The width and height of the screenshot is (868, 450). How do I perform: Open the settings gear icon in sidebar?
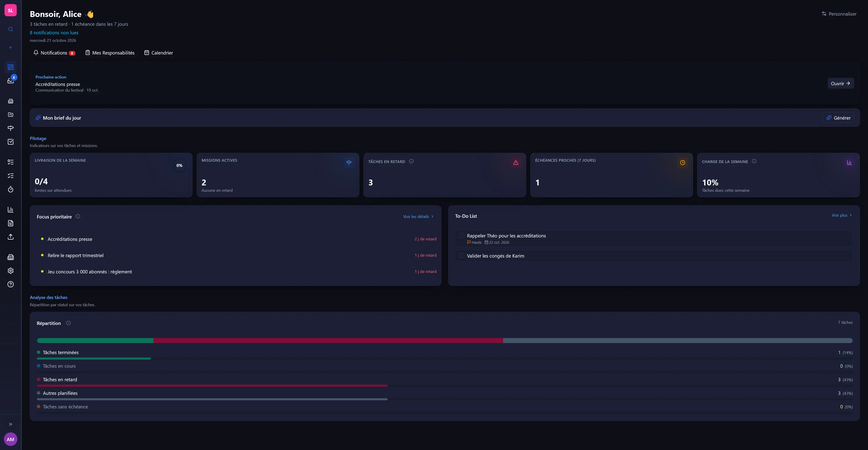(10, 271)
